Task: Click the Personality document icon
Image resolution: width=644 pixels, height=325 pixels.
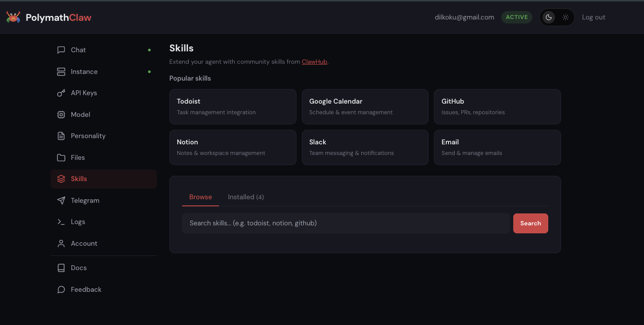Action: coord(61,136)
